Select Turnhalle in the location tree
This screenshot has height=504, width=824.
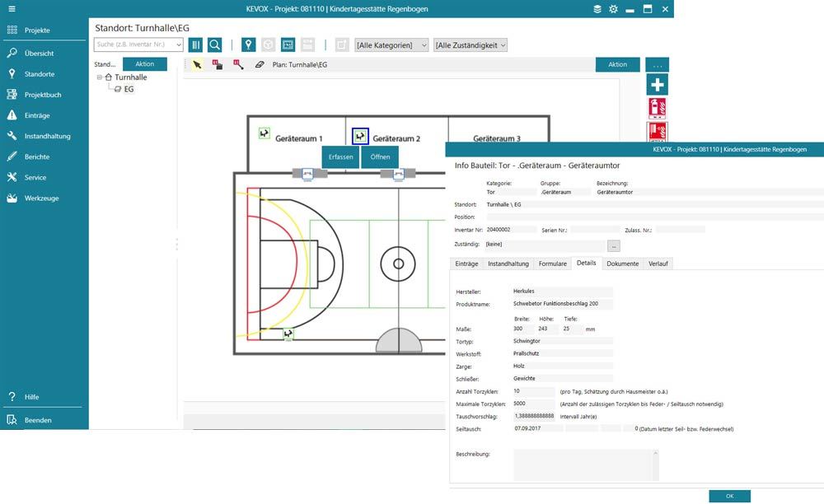(131, 77)
